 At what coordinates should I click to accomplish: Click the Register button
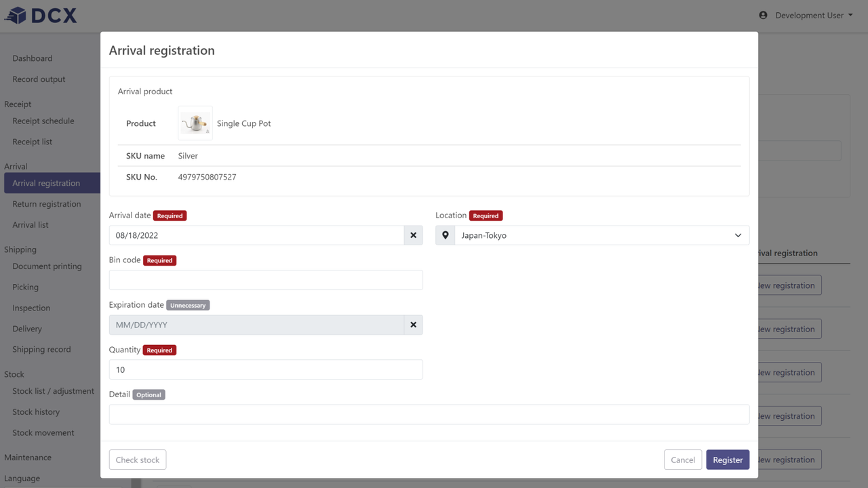coord(727,460)
